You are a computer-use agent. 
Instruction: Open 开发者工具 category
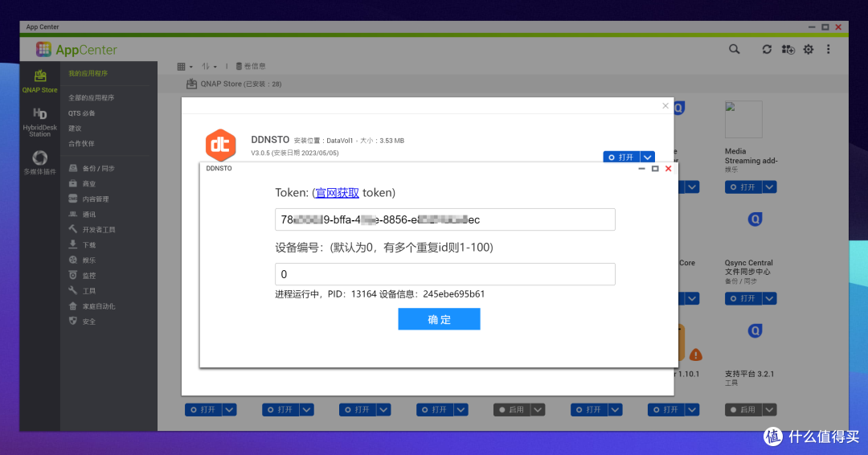[x=92, y=229]
